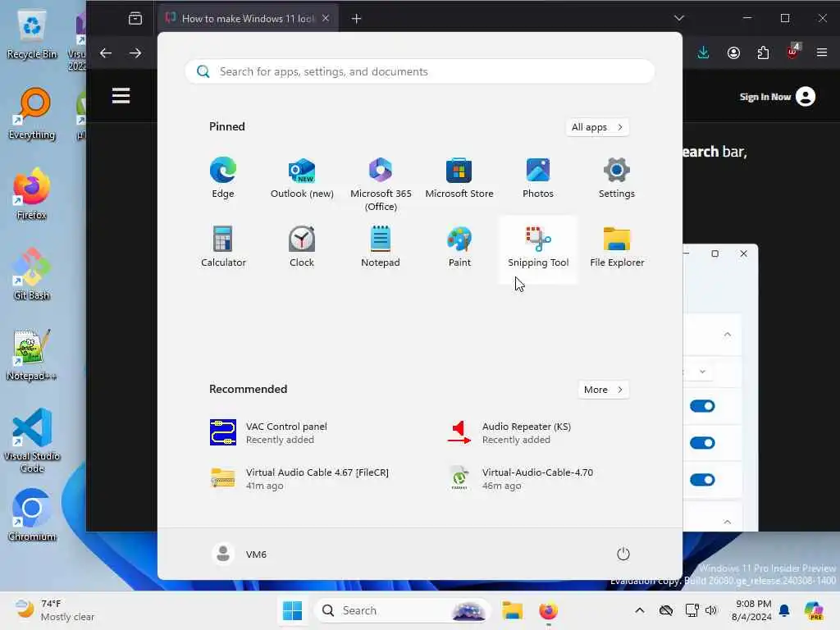Viewport: 840px width, 630px height.
Task: Select the Everything desktop shortcut
Action: (x=32, y=115)
